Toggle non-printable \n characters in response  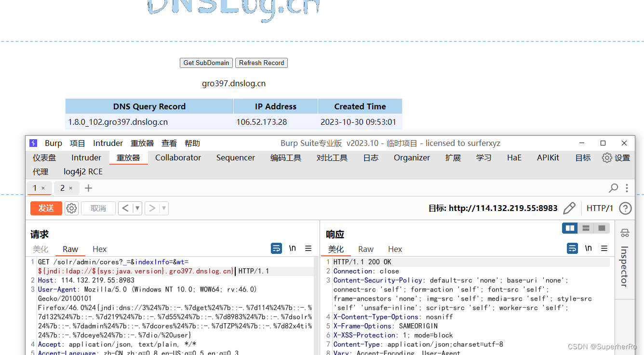(588, 249)
